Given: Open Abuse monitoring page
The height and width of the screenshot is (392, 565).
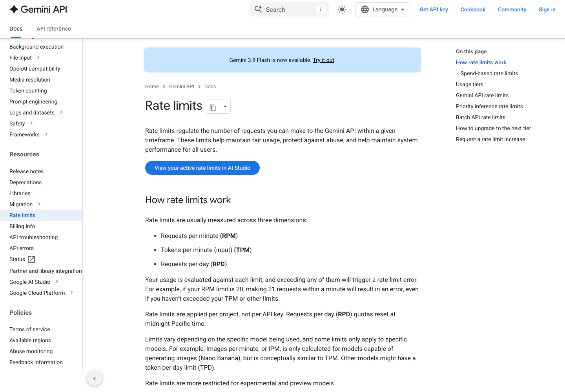Looking at the screenshot, I should (31, 351).
